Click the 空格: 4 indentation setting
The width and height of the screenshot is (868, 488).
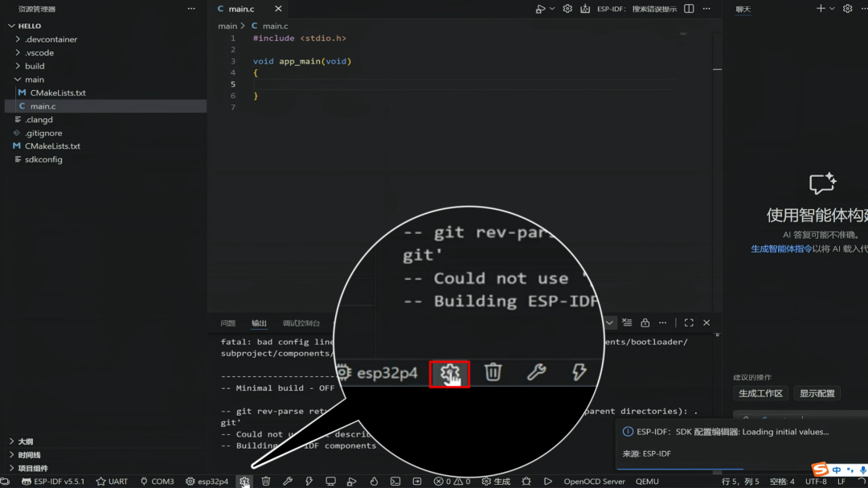click(782, 482)
